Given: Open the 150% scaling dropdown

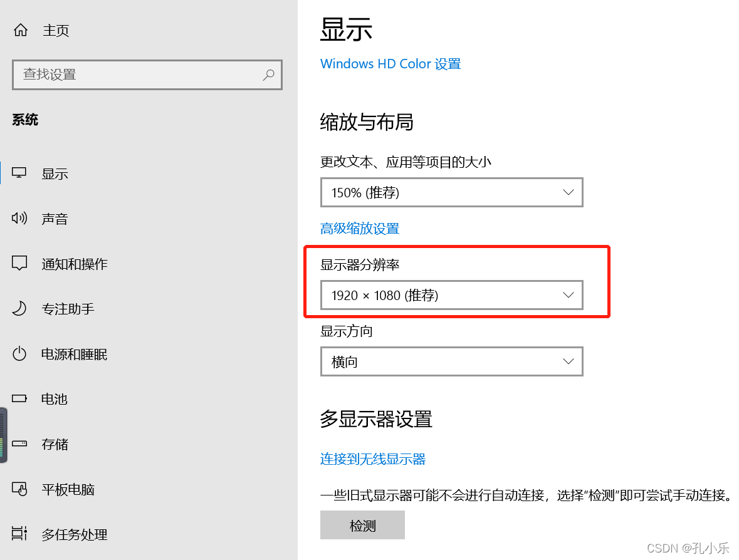Looking at the screenshot, I should pos(451,192).
